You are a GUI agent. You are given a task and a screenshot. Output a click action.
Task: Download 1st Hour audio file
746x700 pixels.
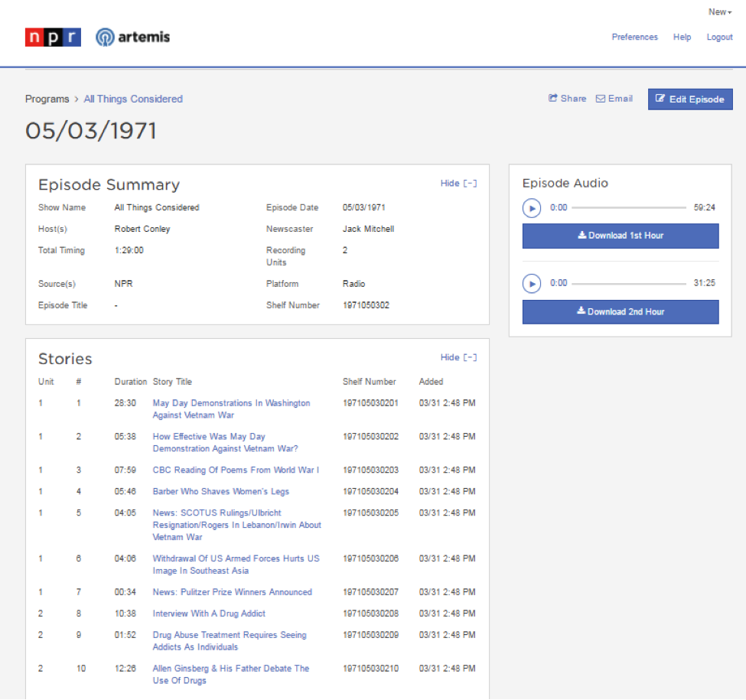(x=621, y=236)
